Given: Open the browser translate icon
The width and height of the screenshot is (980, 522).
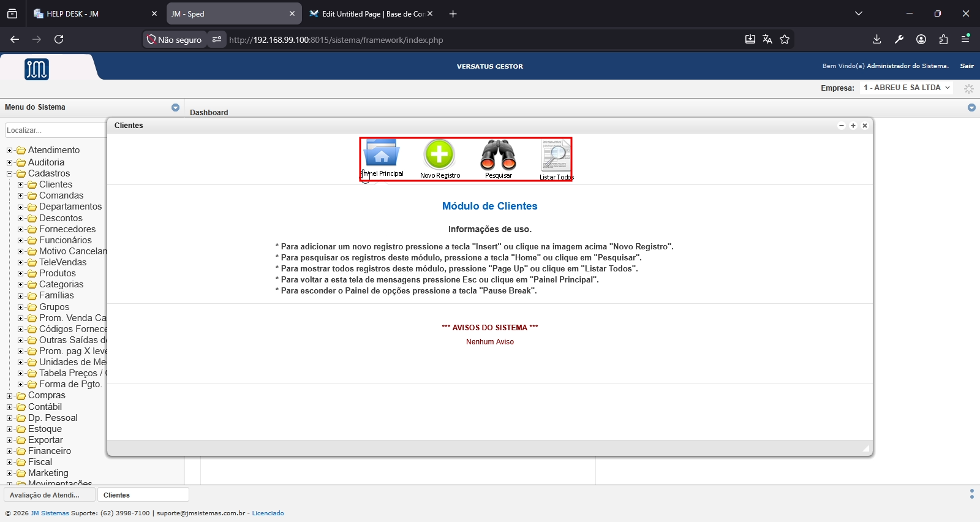Looking at the screenshot, I should [x=767, y=39].
